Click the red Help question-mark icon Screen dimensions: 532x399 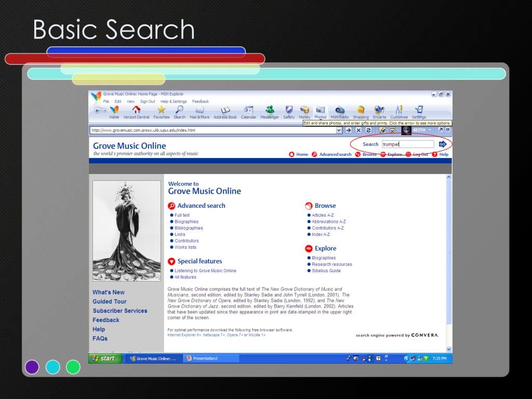click(x=435, y=154)
